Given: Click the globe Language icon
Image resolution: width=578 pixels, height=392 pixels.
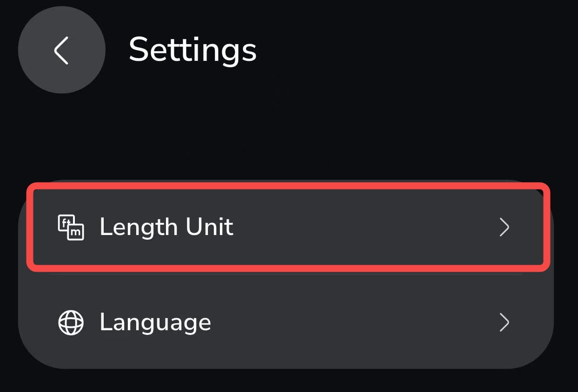Looking at the screenshot, I should (x=71, y=322).
